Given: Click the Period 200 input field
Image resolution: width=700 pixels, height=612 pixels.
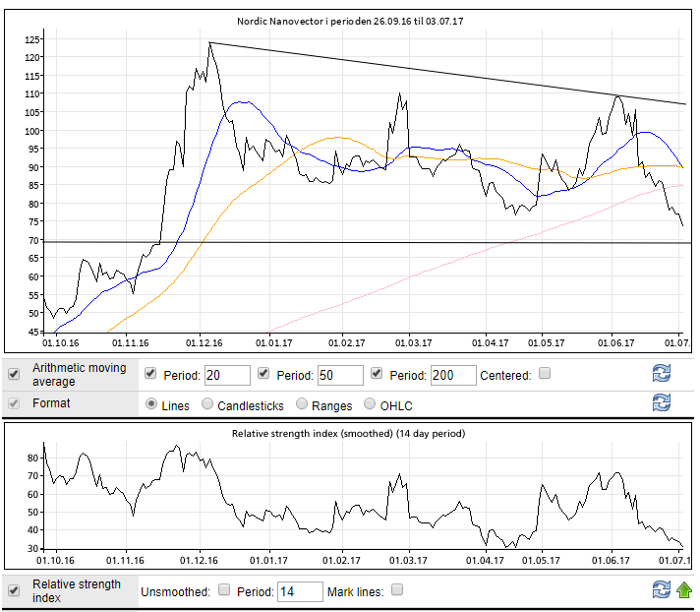Looking at the screenshot, I should point(453,375).
